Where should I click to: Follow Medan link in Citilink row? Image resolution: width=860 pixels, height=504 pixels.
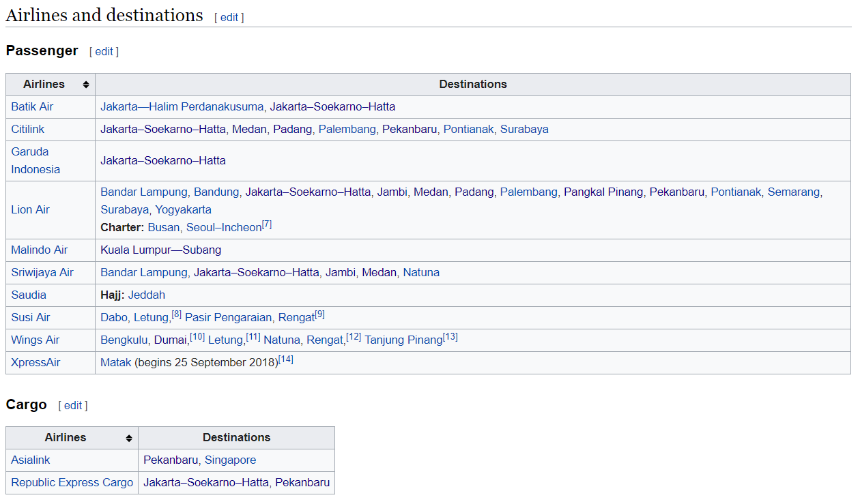[x=249, y=130]
